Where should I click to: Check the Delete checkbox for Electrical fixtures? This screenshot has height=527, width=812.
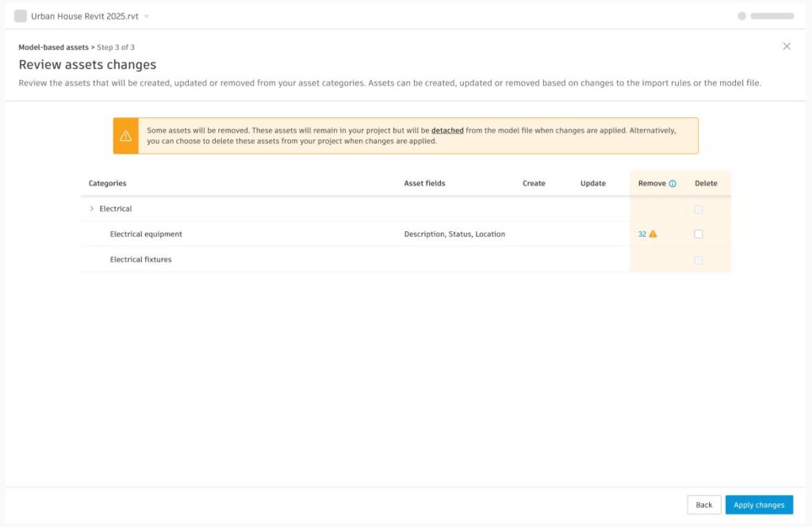tap(699, 259)
